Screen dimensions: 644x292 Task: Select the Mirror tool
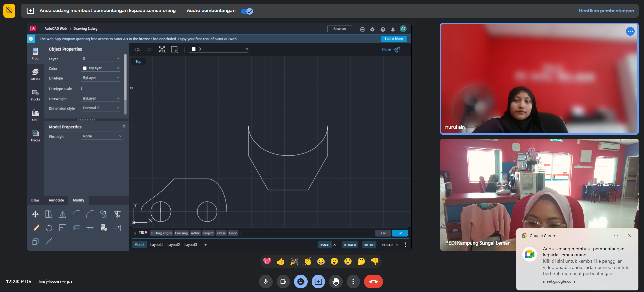63,214
